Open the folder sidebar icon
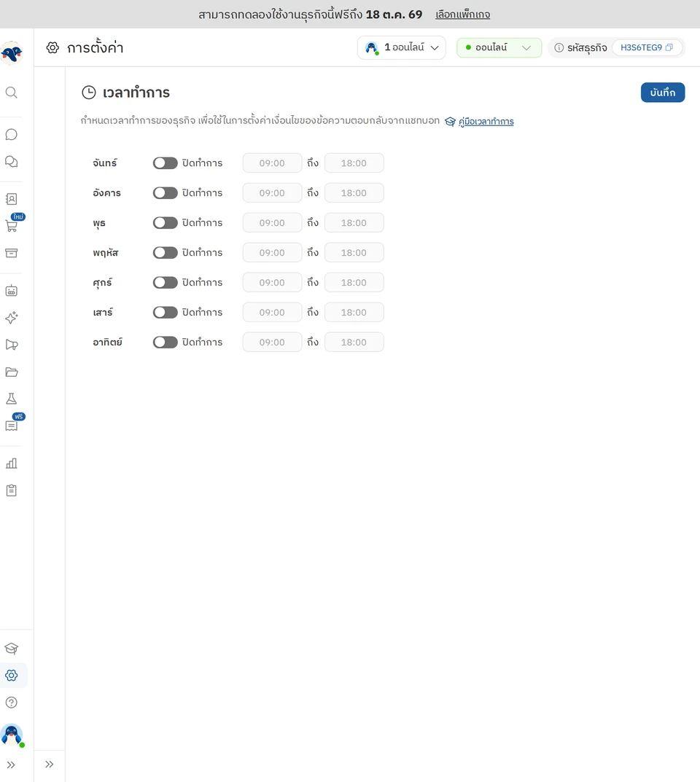This screenshot has height=782, width=700. tap(12, 372)
